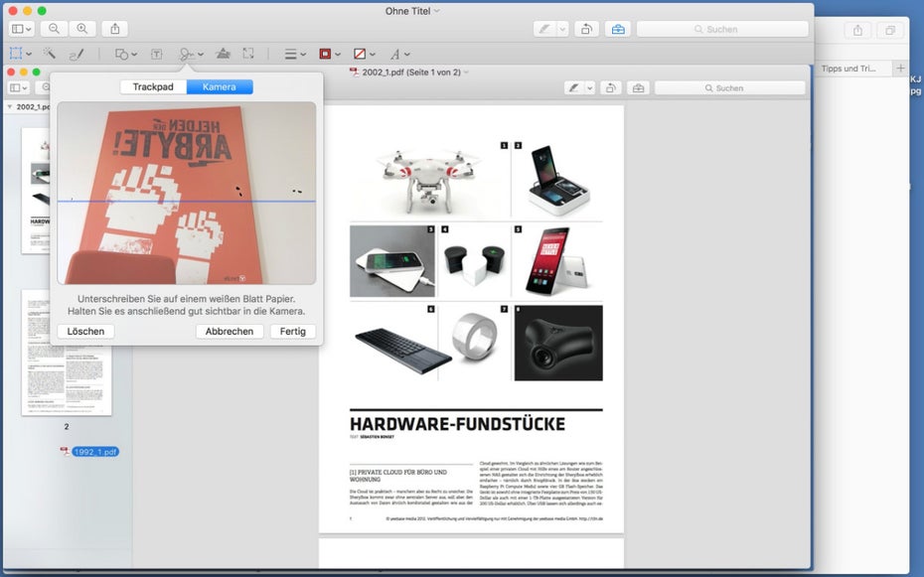The image size is (924, 577).
Task: Open the red border color swatch
Action: (x=329, y=54)
